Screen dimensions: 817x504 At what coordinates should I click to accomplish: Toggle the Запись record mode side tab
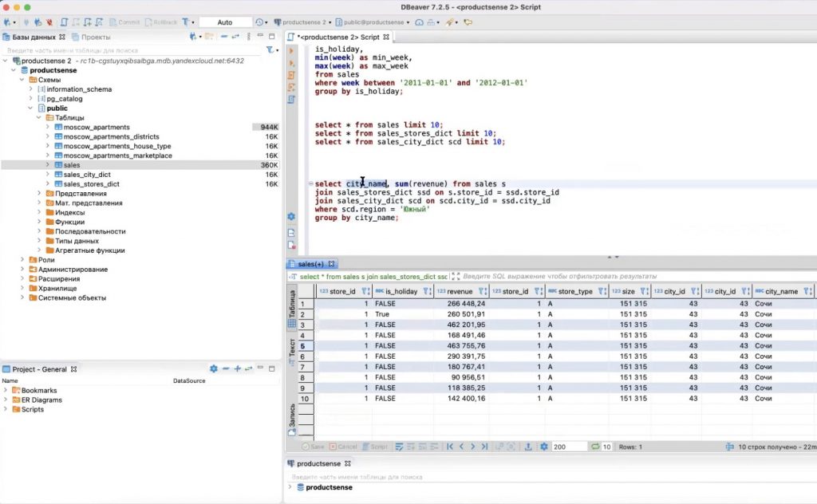292,419
